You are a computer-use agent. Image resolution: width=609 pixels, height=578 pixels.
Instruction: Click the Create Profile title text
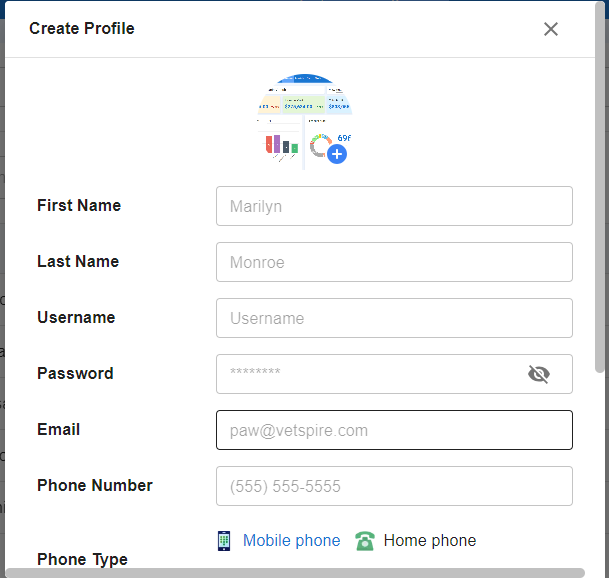pos(82,28)
